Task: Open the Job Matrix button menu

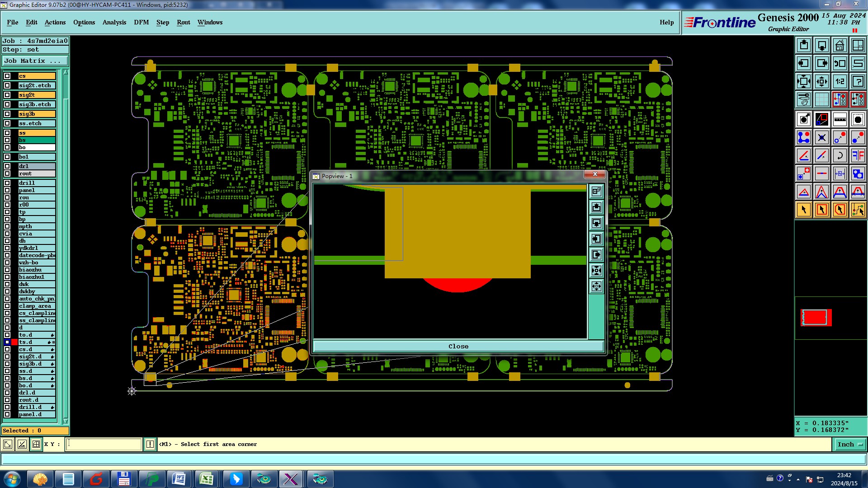Action: [x=35, y=61]
